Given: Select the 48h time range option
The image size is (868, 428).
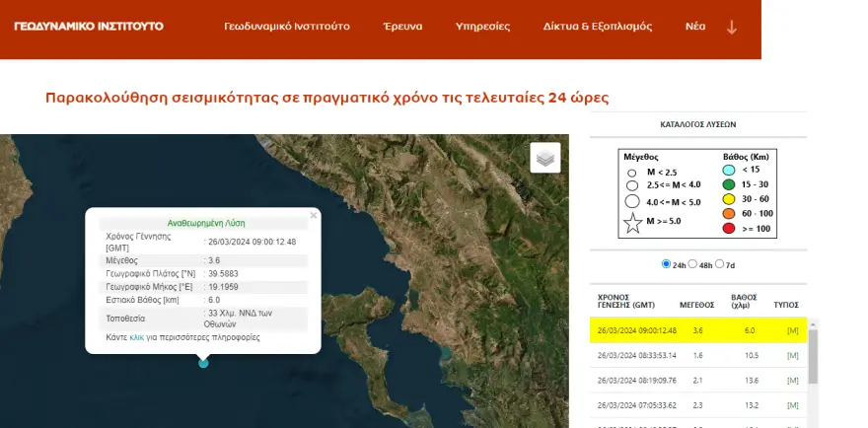Looking at the screenshot, I should tap(692, 264).
